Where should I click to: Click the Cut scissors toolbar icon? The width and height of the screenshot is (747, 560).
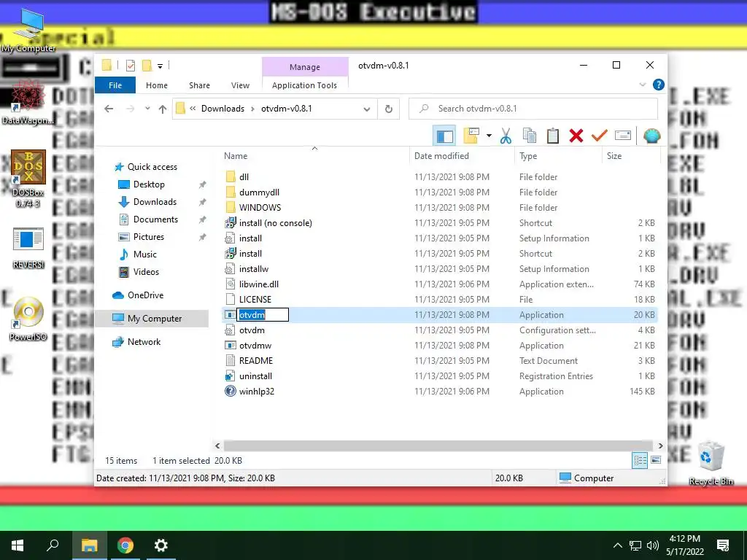[x=506, y=136]
